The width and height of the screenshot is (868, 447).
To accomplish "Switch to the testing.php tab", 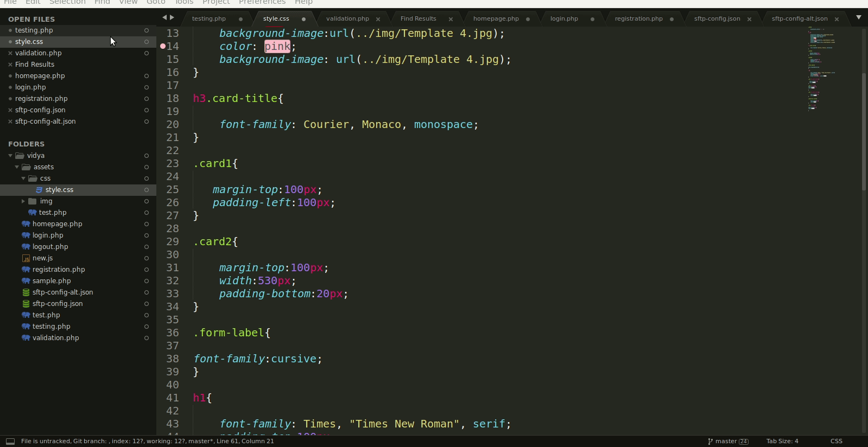I will coord(209,18).
